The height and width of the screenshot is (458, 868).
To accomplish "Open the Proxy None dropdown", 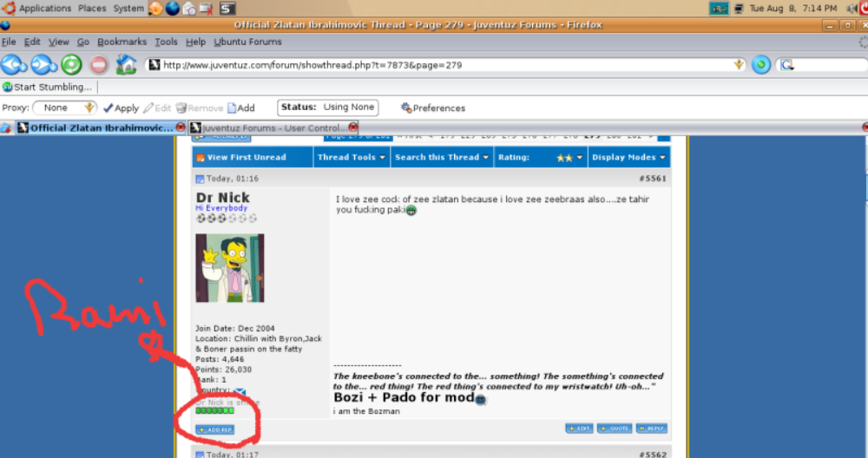I will (64, 108).
